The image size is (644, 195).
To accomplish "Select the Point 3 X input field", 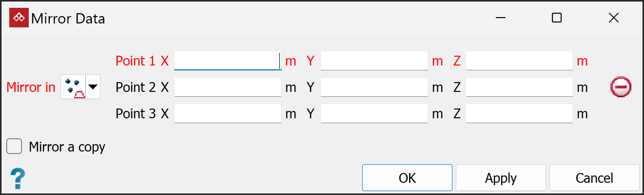I will coord(228,114).
